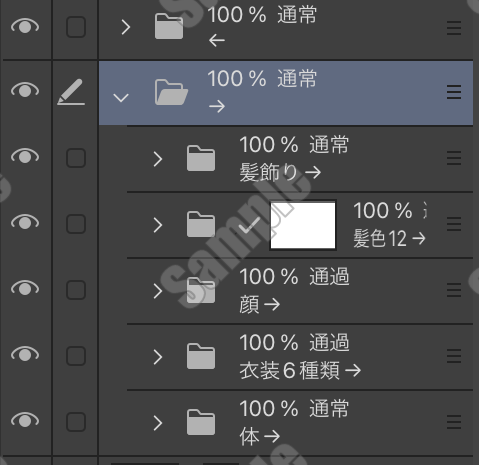Click the open folder icon of selected layer
The height and width of the screenshot is (465, 479).
pyautogui.click(x=171, y=92)
